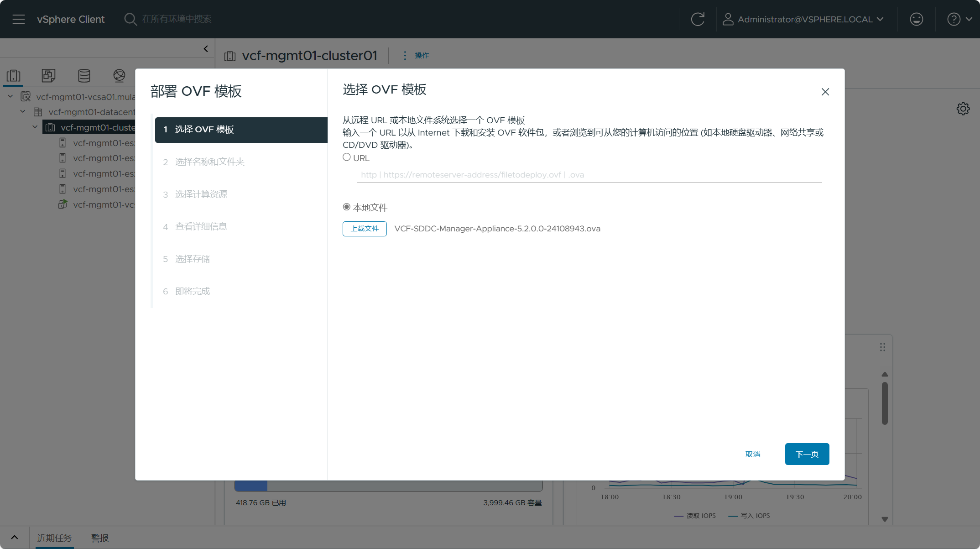Select the VMs and Templates inventory icon
Screen dimensions: 980x549
point(48,75)
